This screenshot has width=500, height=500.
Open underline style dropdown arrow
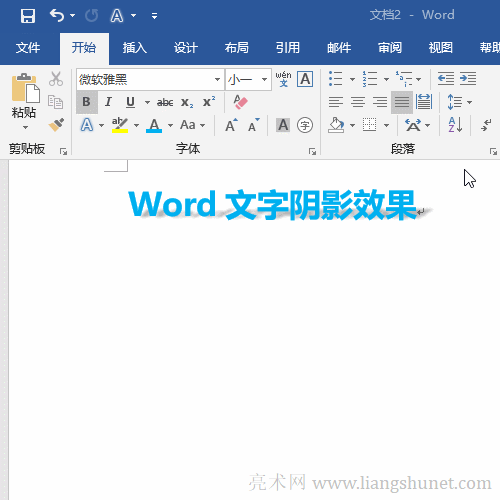(x=147, y=102)
